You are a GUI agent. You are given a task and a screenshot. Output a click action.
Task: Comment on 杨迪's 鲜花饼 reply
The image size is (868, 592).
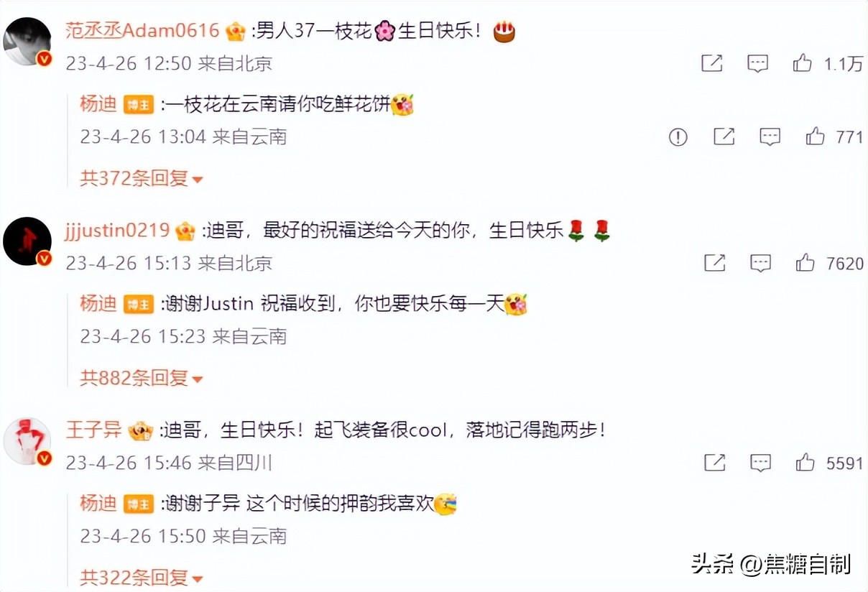pos(770,137)
